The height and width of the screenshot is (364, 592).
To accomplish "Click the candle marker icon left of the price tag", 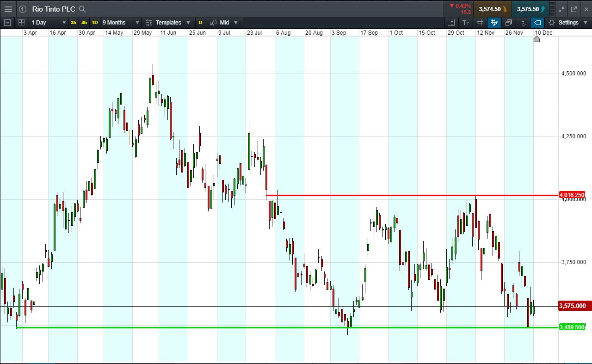I will coord(523,23).
